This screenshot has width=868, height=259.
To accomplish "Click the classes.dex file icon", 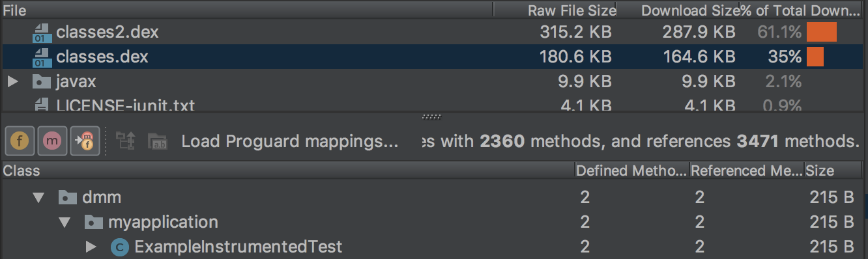I will pos(42,57).
